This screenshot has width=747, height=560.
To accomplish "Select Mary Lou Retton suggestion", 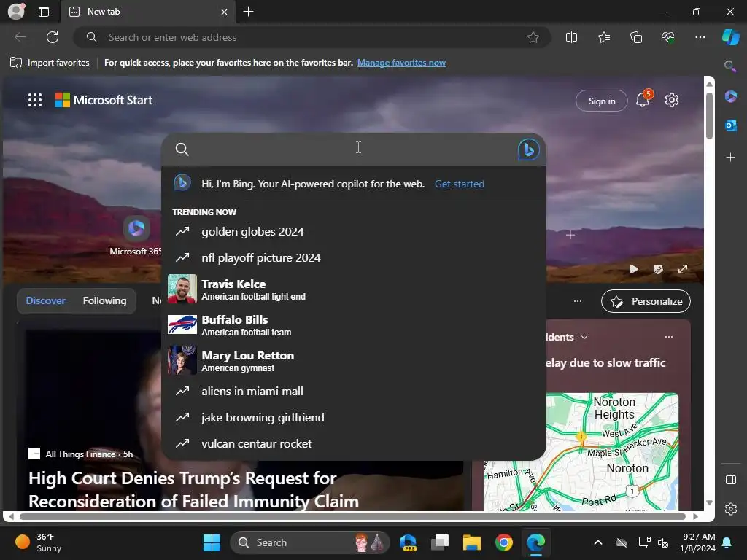I will [354, 360].
